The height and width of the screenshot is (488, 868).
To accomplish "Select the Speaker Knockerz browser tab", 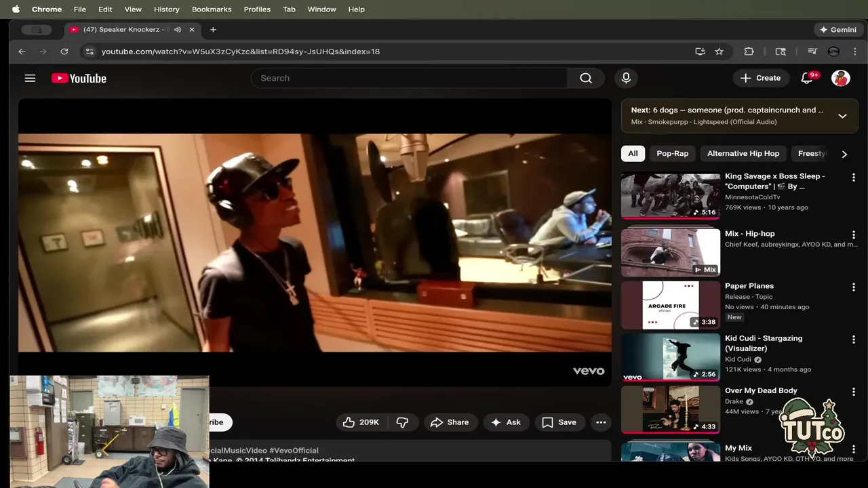I will [132, 30].
